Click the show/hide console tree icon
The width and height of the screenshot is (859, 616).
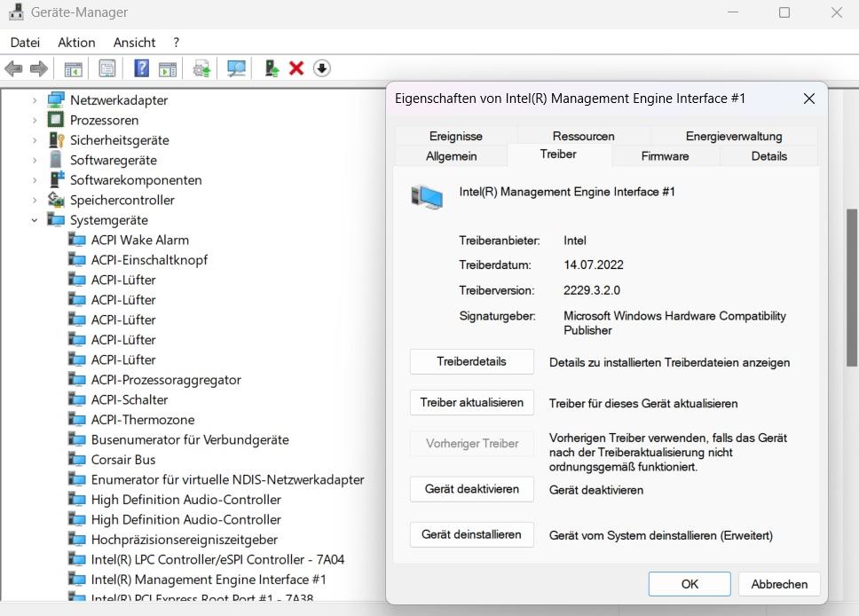tap(73, 69)
